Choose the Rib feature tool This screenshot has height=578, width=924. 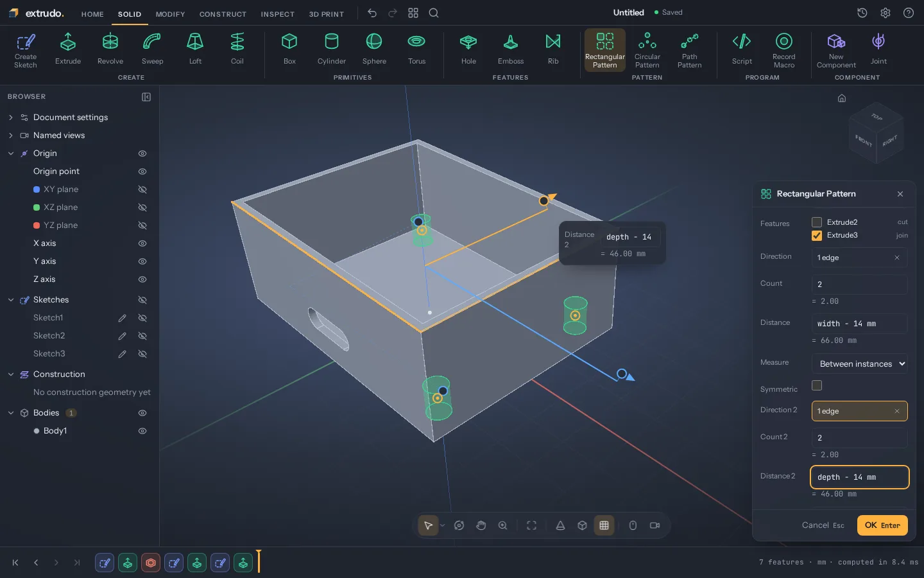click(x=553, y=49)
